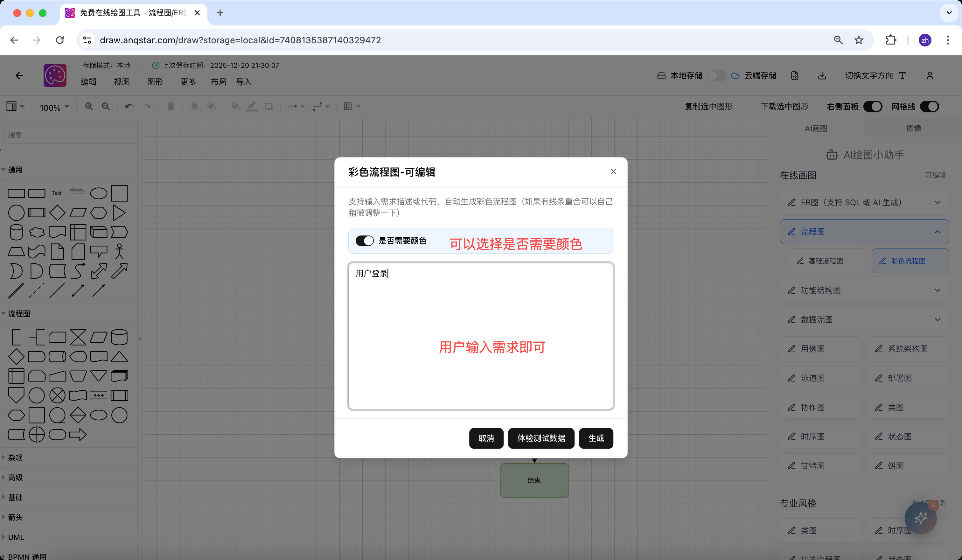Click the 体验测试数据 button
The height and width of the screenshot is (560, 962).
click(541, 438)
